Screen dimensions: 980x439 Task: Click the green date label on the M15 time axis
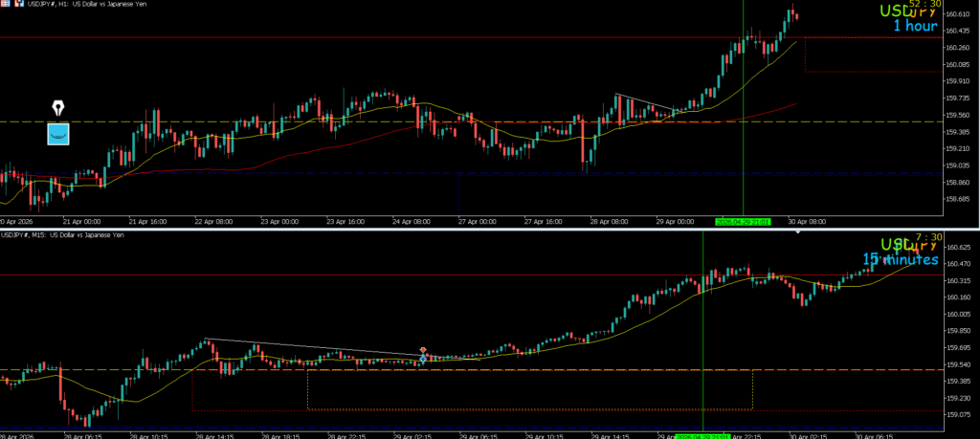(702, 435)
